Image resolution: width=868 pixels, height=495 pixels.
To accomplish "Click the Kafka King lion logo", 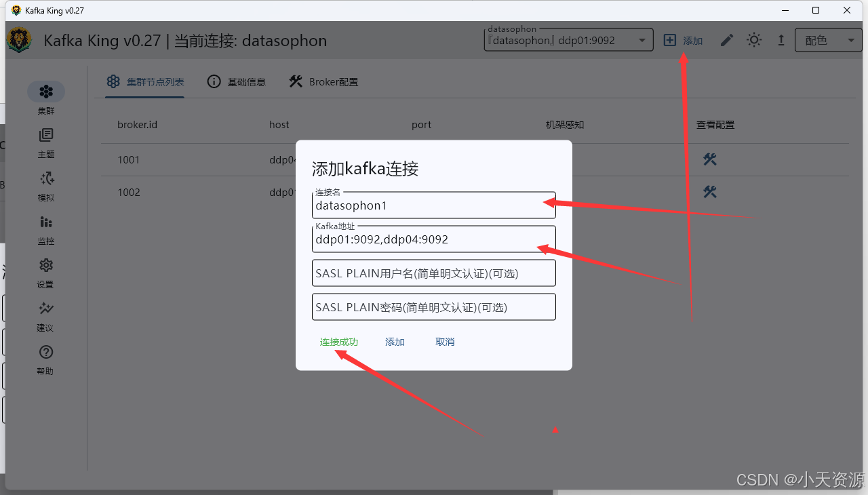I will (x=19, y=40).
